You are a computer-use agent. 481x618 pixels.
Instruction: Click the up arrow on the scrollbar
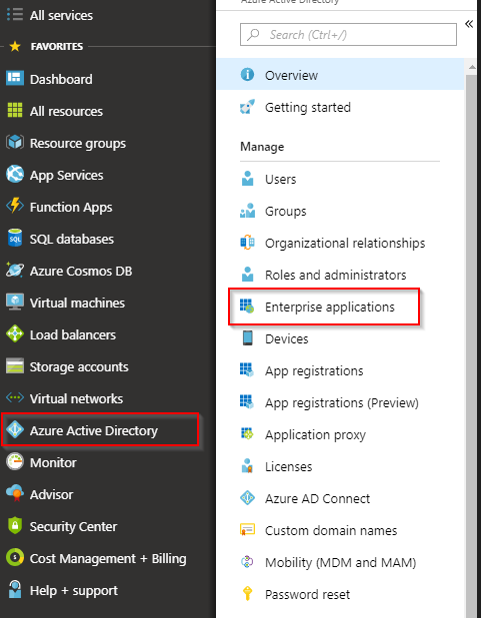[472, 67]
